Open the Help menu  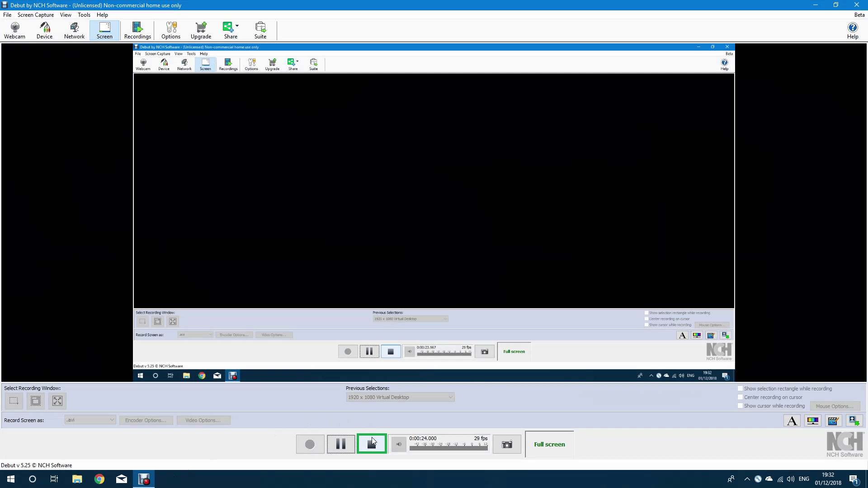pos(102,15)
